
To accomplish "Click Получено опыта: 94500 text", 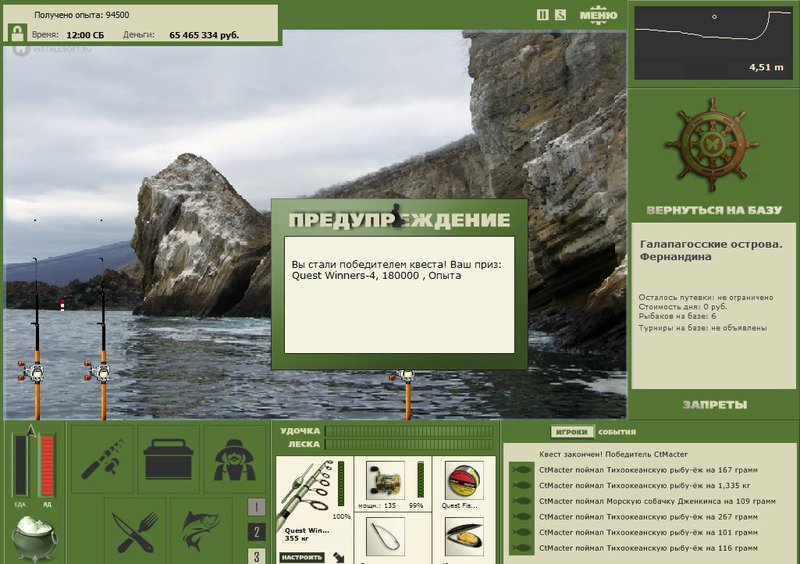I will [x=82, y=15].
